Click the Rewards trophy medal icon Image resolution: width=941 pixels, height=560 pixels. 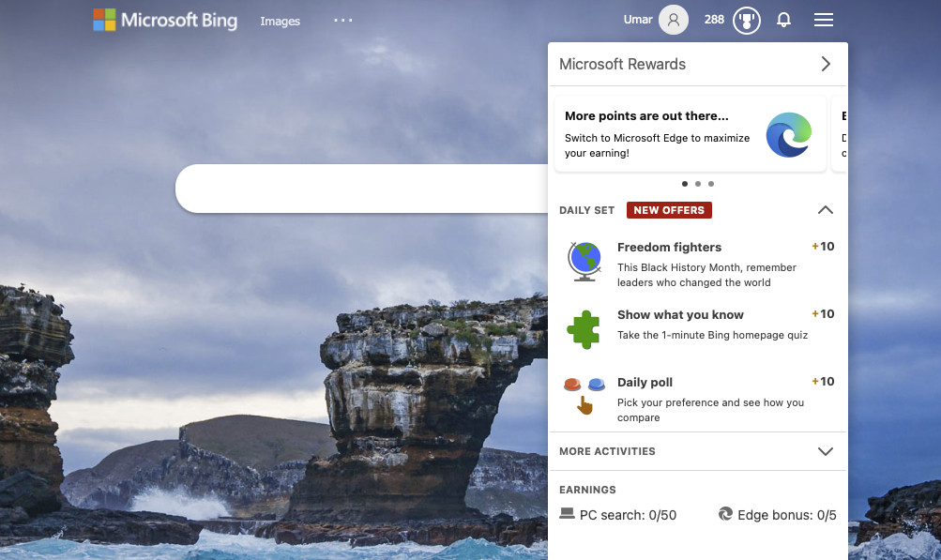746,20
